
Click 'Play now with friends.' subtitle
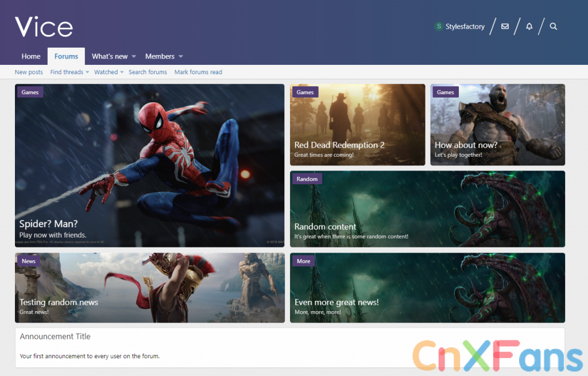pos(53,235)
